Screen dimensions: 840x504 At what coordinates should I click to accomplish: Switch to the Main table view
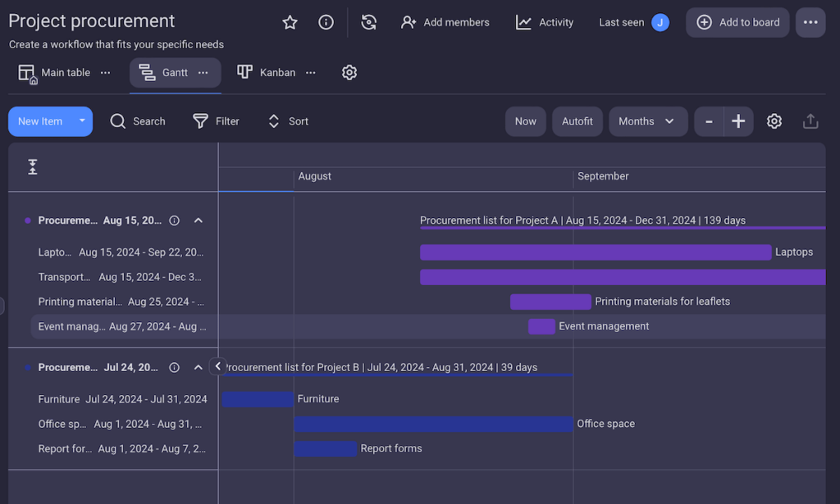click(54, 72)
